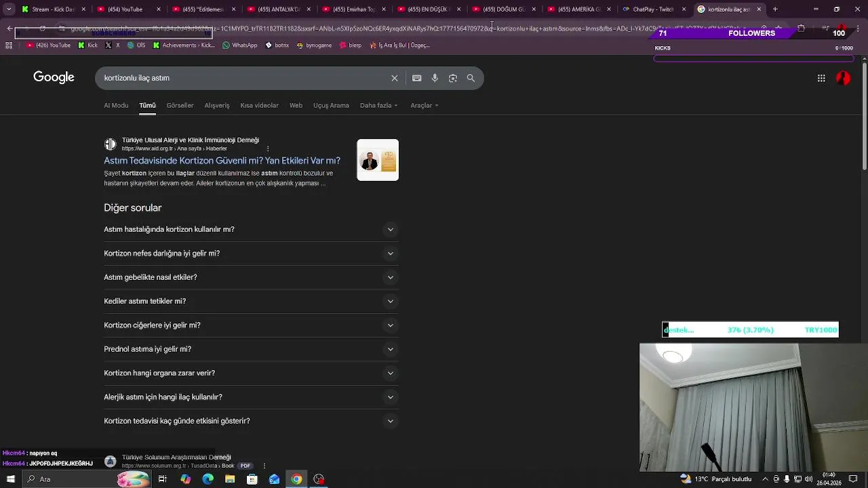The width and height of the screenshot is (868, 488).
Task: Switch to Chrome in the taskbar
Action: pos(296,479)
